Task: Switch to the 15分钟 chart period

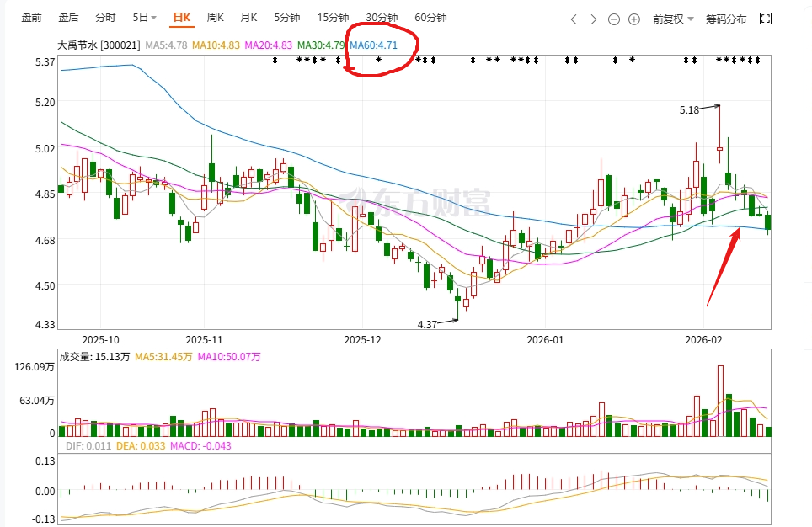Action: point(333,19)
